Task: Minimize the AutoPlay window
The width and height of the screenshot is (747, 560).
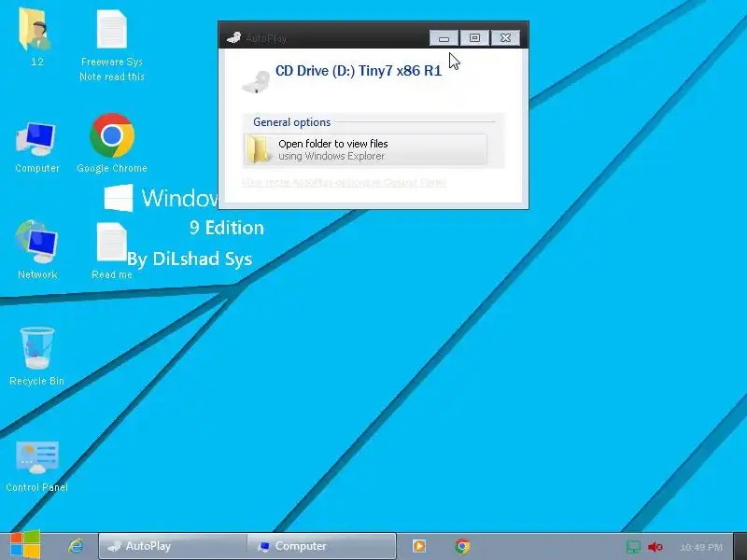Action: [444, 38]
